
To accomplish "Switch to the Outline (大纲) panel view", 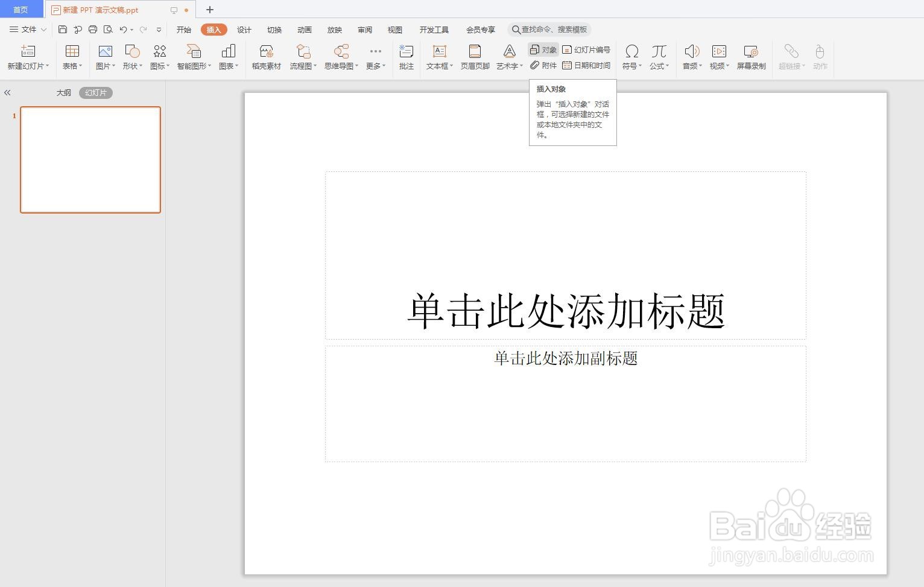I will click(x=64, y=92).
